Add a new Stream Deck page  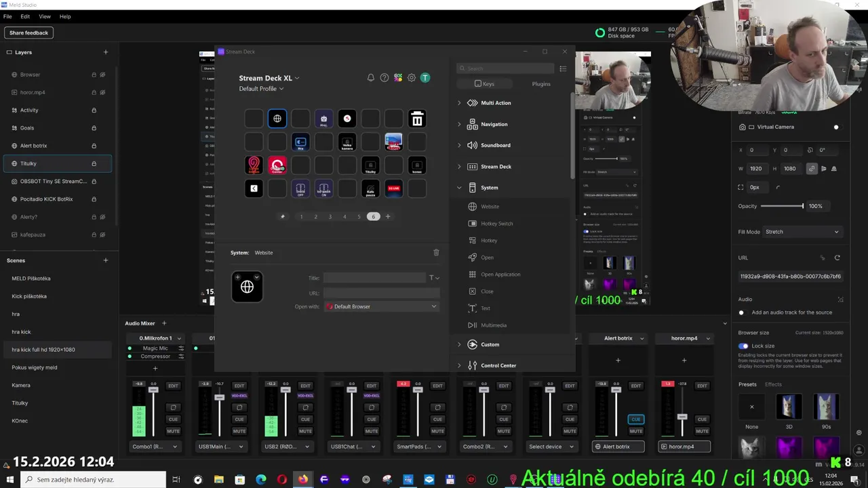[x=388, y=217]
